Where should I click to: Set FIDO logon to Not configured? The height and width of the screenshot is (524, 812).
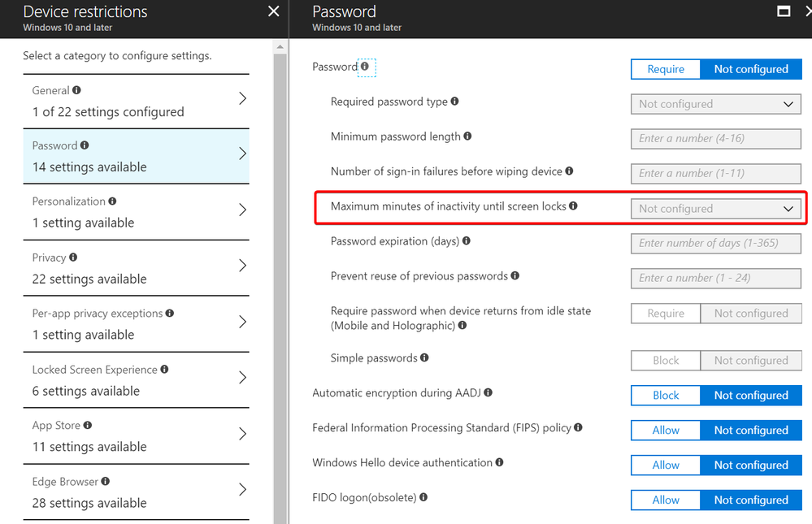(x=751, y=500)
